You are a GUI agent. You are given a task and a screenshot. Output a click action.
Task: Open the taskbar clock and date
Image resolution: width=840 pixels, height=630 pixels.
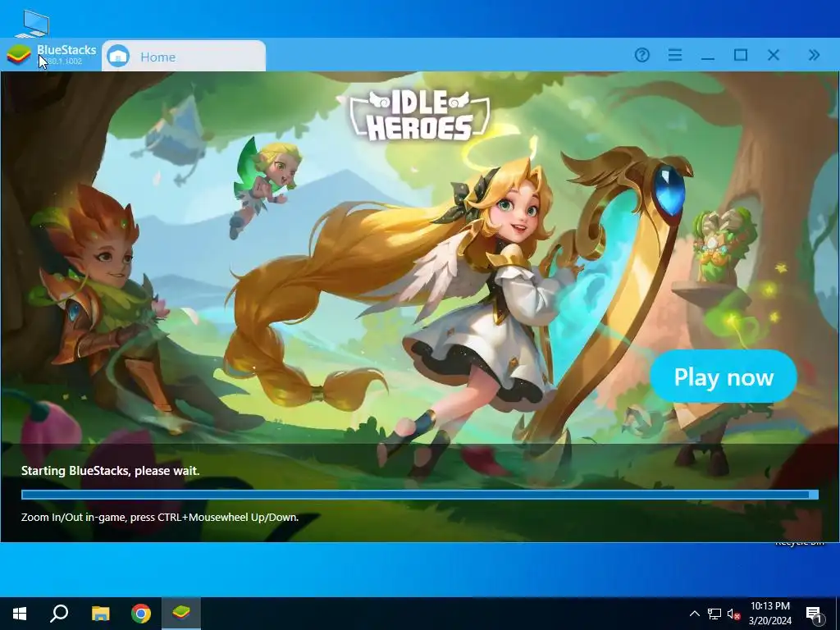pos(769,614)
